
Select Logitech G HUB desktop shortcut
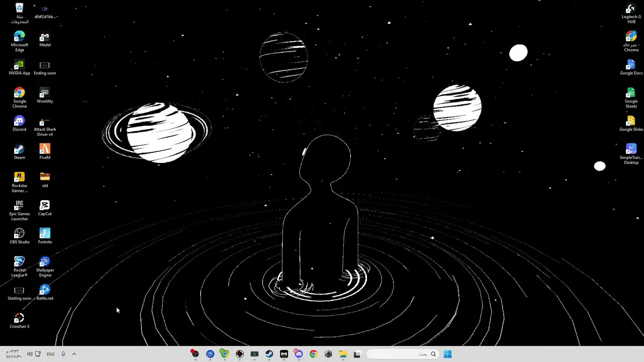[x=631, y=13]
